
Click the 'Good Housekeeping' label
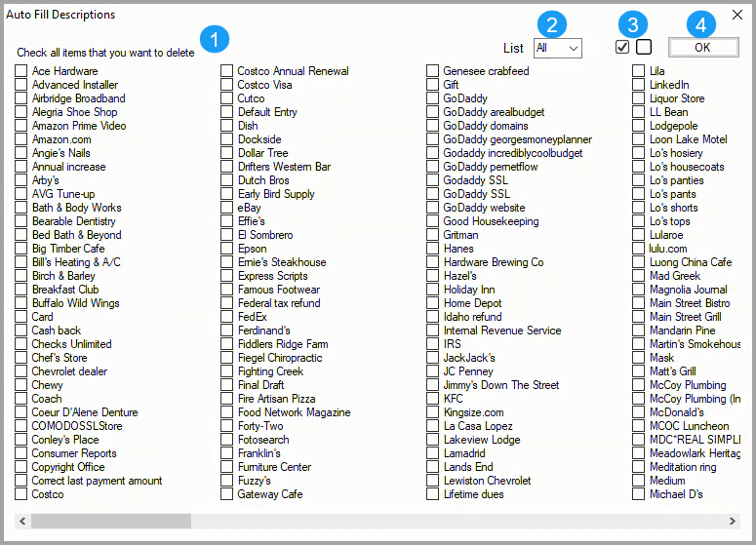point(492,221)
